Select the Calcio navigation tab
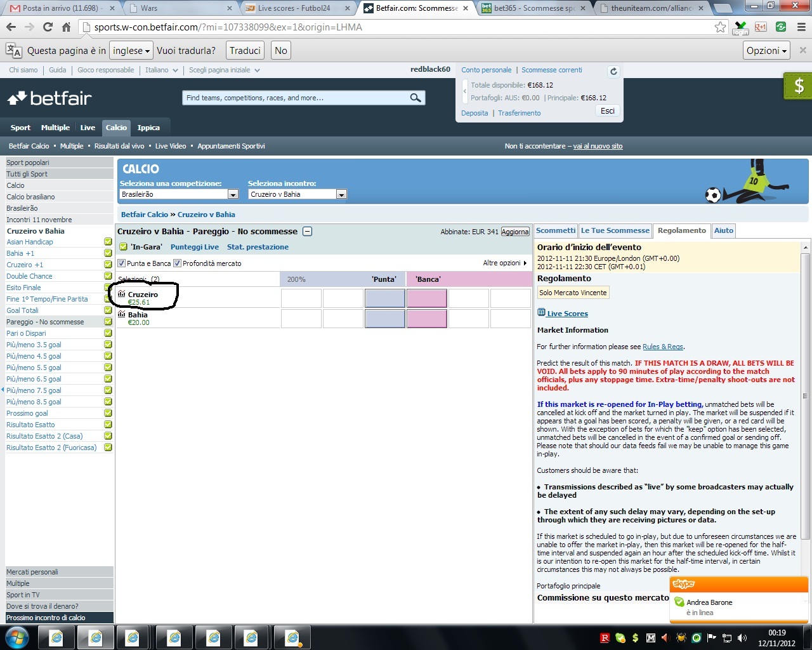This screenshot has width=812, height=650. click(x=116, y=128)
